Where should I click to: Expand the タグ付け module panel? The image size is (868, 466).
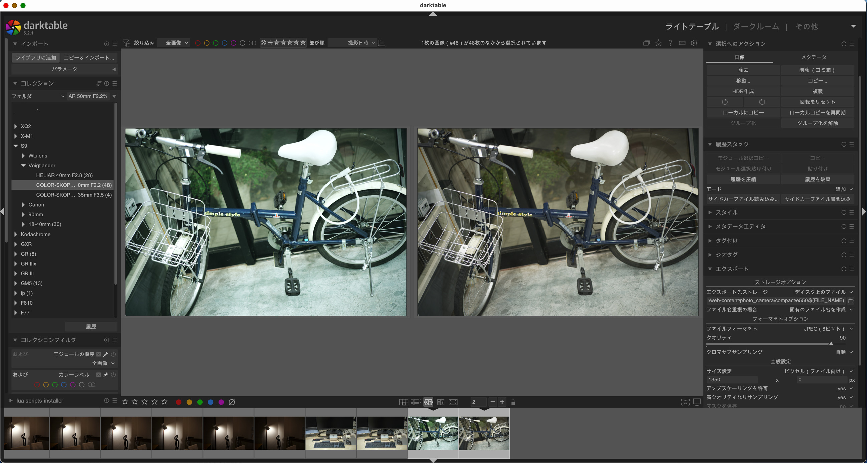(x=727, y=241)
